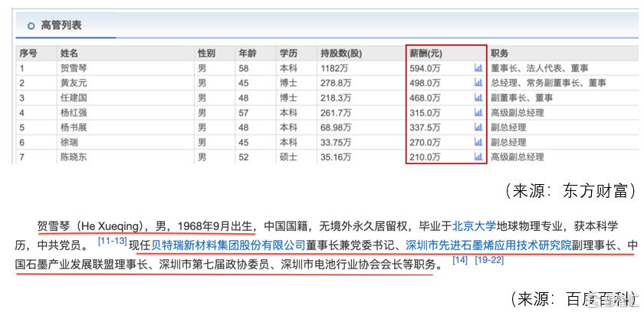Click the shareholding value 278.8万

(x=336, y=83)
